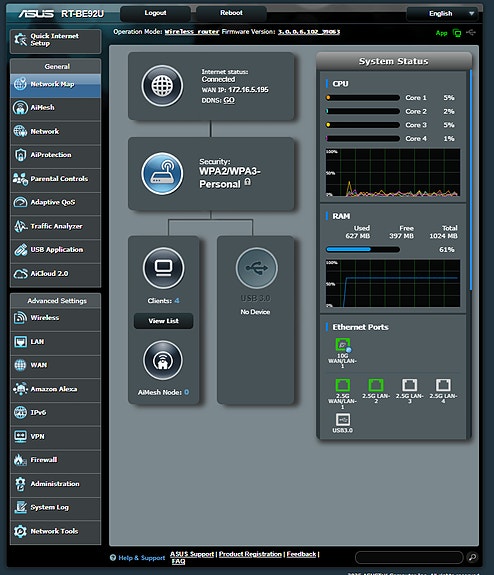
Task: Click the Core 1 CPU usage bar
Action: click(x=363, y=98)
